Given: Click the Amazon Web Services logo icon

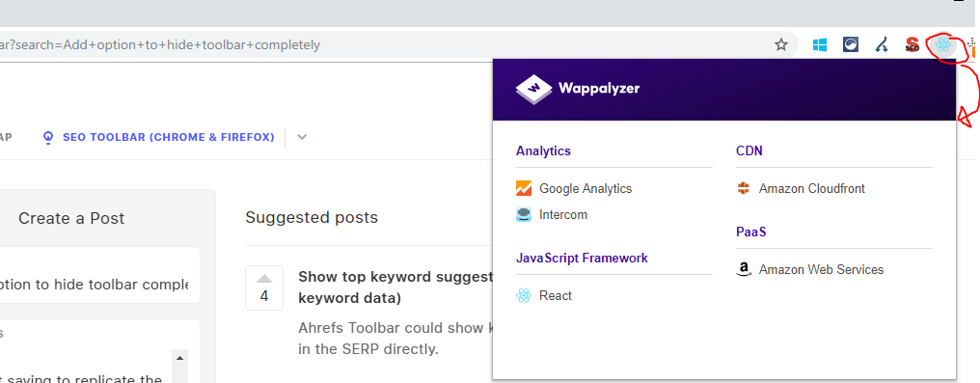Looking at the screenshot, I should (x=743, y=270).
